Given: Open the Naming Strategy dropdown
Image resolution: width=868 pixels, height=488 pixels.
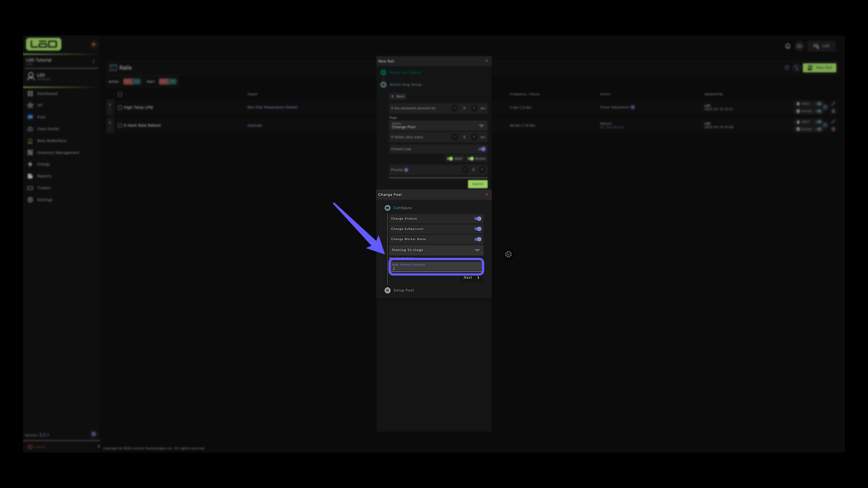Looking at the screenshot, I should [x=436, y=250].
